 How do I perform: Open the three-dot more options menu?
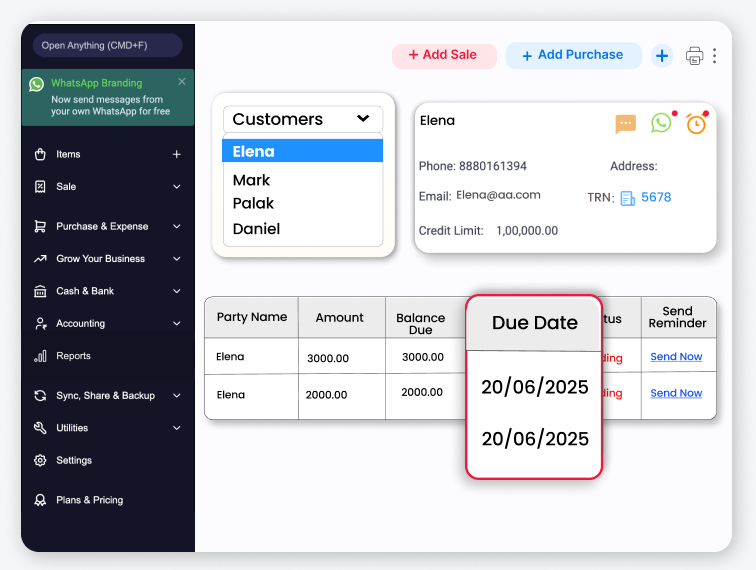(715, 56)
